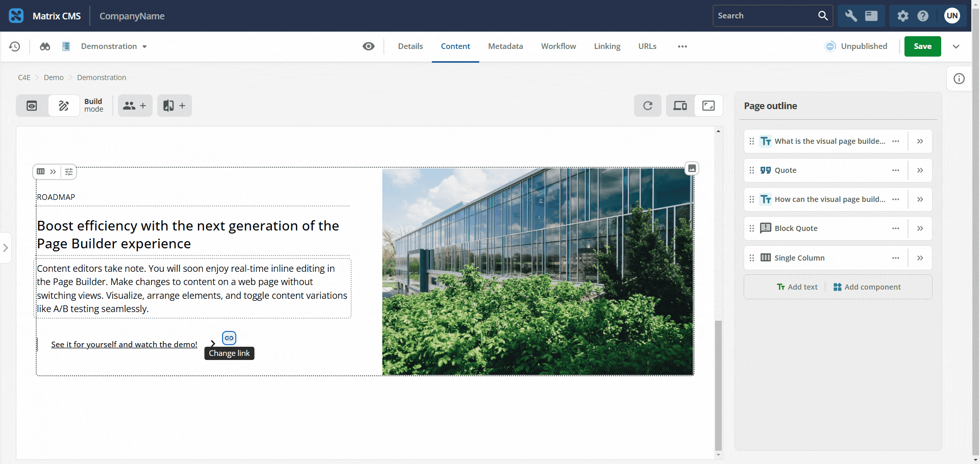Toggle the responsive device view
Viewport: 980px width, 464px height.
(680, 106)
